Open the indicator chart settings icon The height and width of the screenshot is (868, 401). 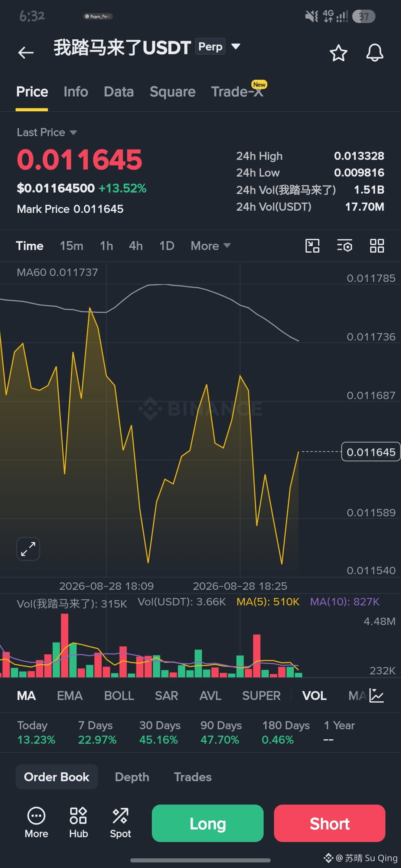pyautogui.click(x=376, y=696)
